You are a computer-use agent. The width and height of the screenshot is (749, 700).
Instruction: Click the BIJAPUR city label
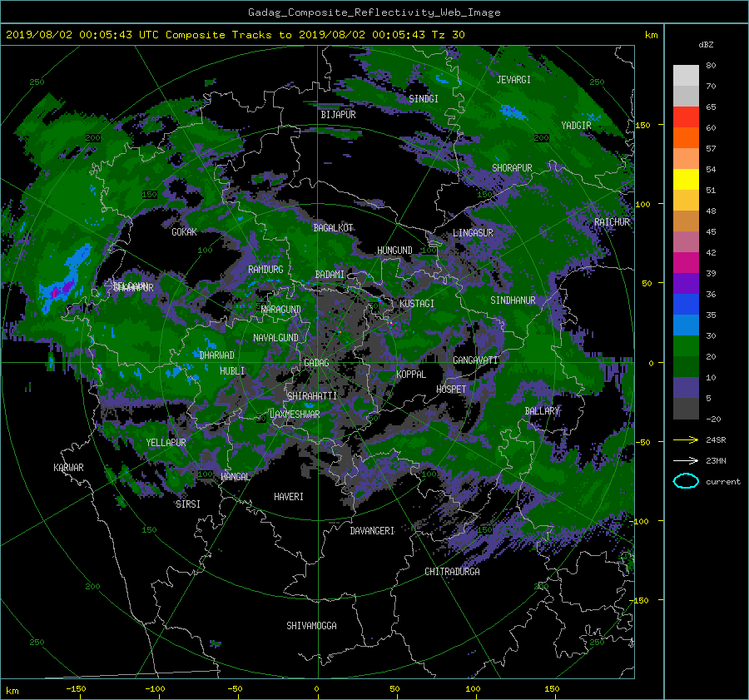click(338, 115)
